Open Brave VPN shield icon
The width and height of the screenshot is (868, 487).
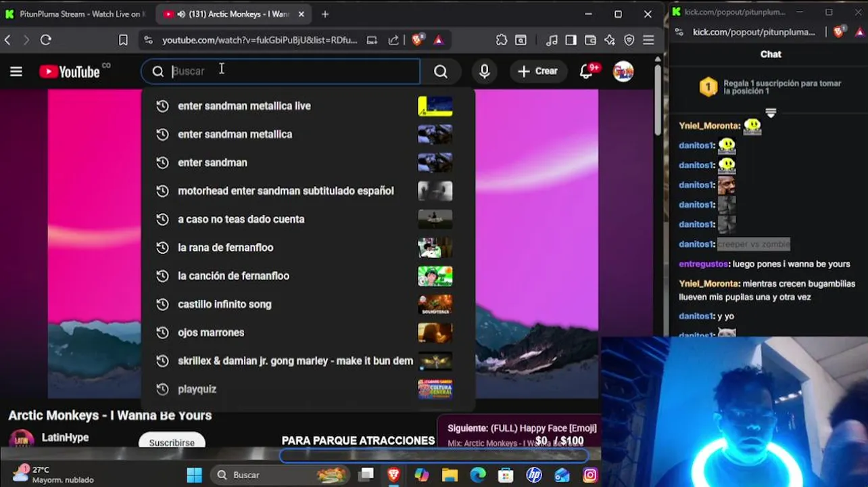click(629, 41)
